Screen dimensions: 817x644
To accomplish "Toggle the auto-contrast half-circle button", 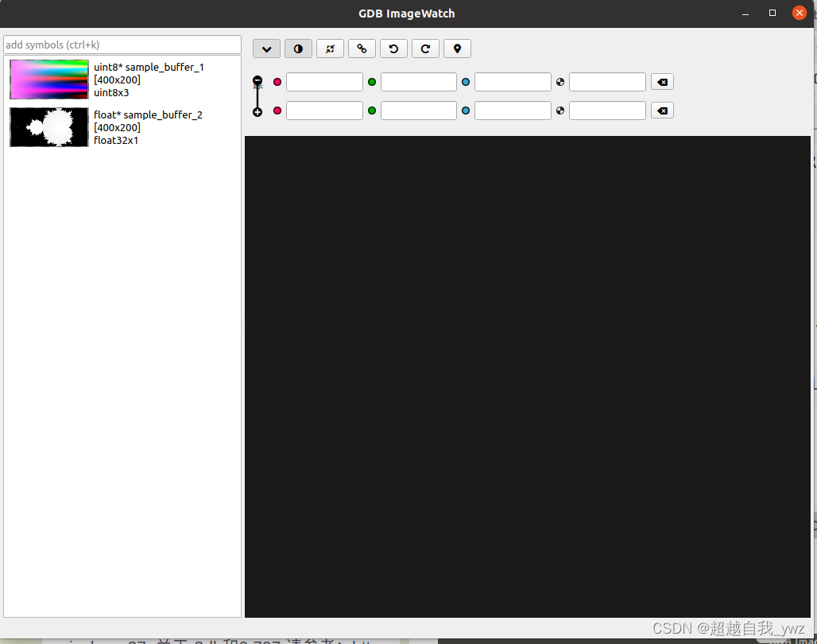I will point(298,49).
